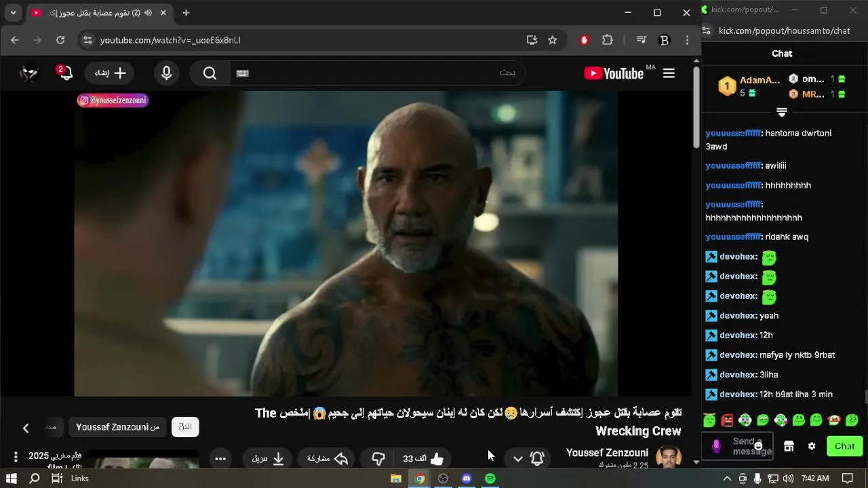
Task: View site information icon in address bar
Action: coord(87,40)
